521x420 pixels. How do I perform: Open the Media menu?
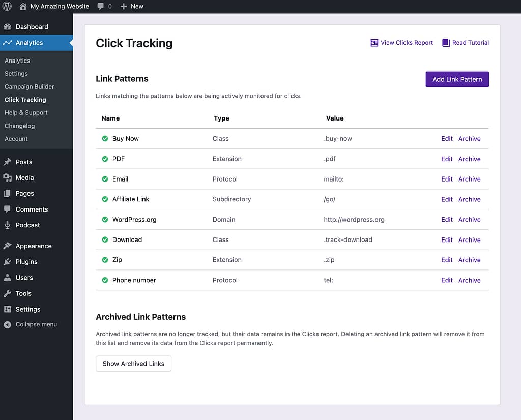coord(24,177)
